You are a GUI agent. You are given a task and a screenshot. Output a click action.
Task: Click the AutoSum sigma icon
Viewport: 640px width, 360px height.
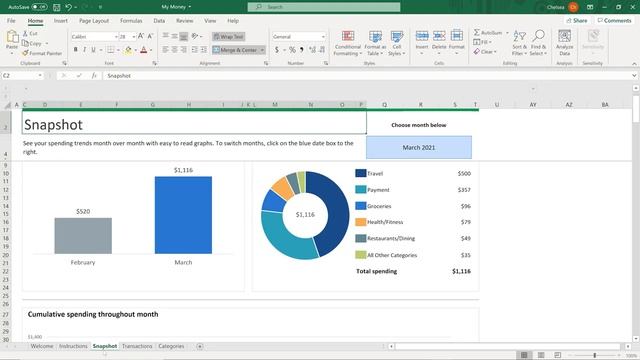click(477, 32)
